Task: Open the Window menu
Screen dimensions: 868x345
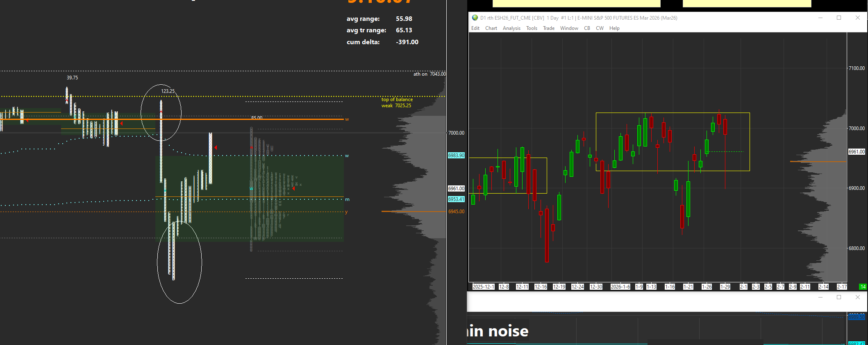Action: [569, 28]
